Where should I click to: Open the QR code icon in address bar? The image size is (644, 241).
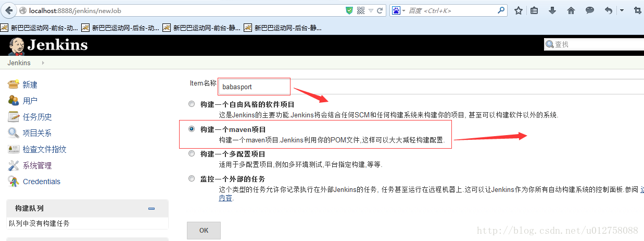(x=360, y=10)
